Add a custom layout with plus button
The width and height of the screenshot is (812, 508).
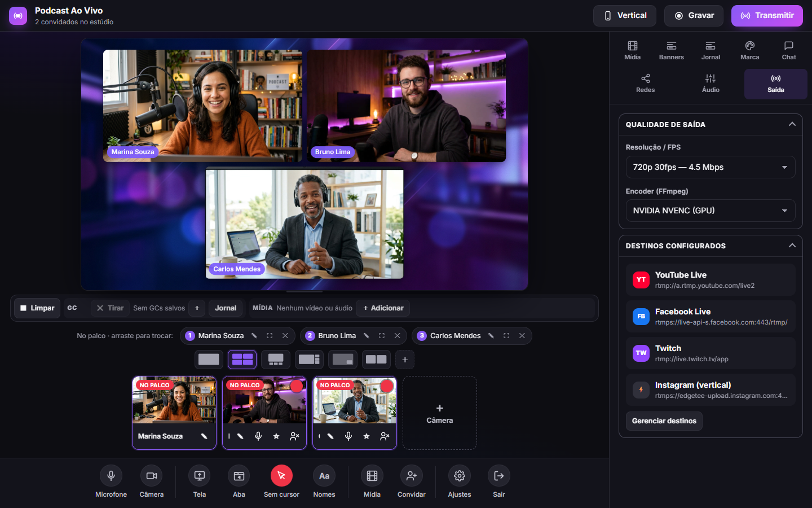coord(405,360)
